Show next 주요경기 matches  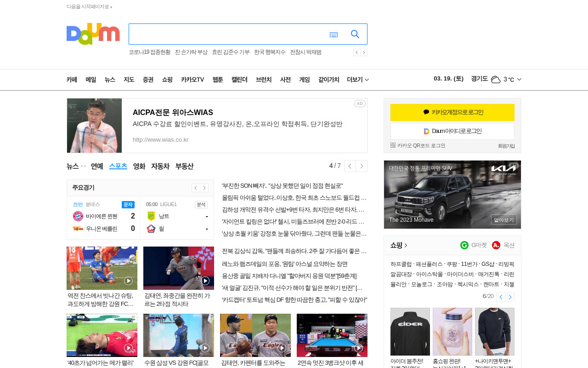coord(204,188)
